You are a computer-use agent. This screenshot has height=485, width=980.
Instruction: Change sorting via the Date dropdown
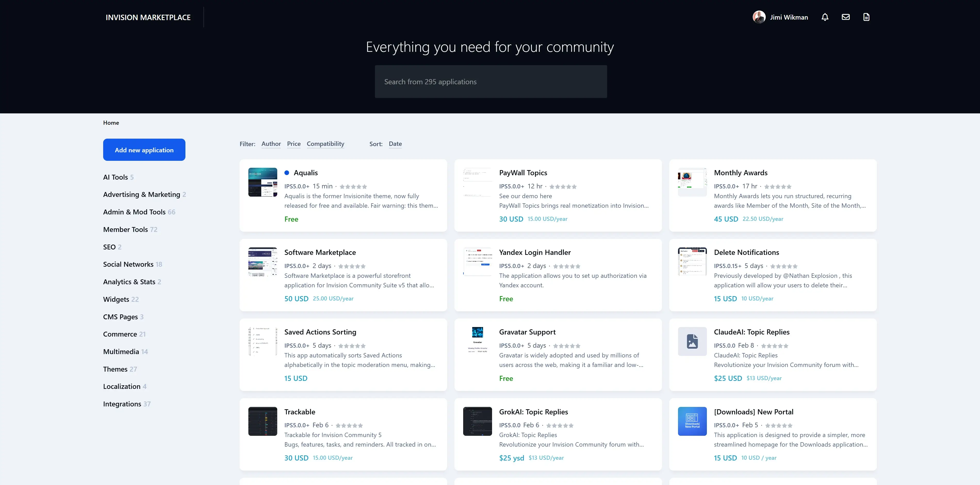click(x=395, y=144)
